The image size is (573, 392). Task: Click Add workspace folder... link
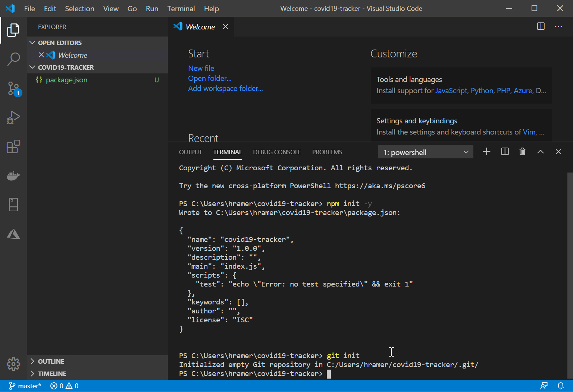[225, 88]
